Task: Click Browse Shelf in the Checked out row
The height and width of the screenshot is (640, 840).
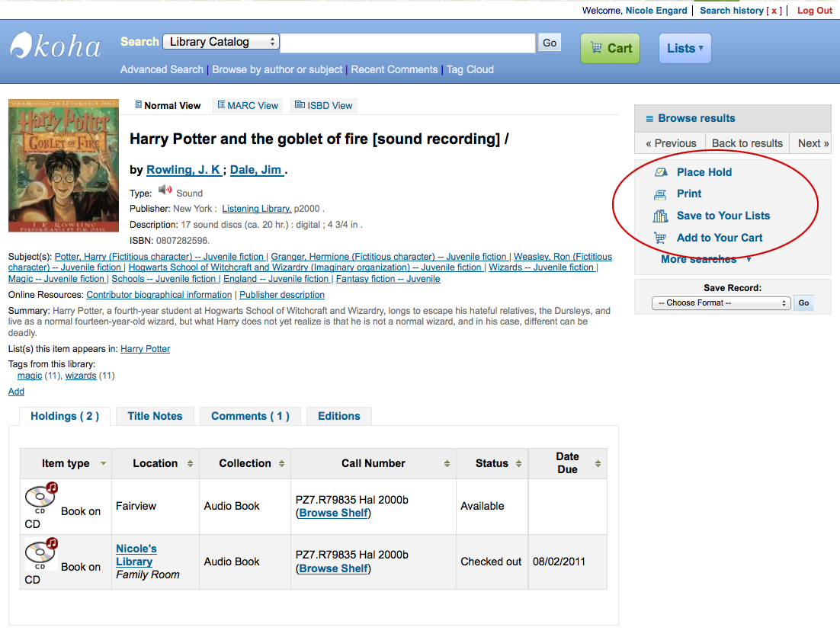Action: click(x=334, y=569)
